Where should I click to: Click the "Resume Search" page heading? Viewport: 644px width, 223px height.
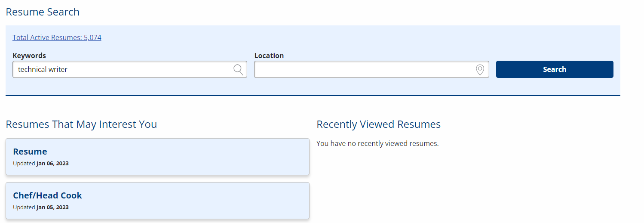pyautogui.click(x=43, y=12)
